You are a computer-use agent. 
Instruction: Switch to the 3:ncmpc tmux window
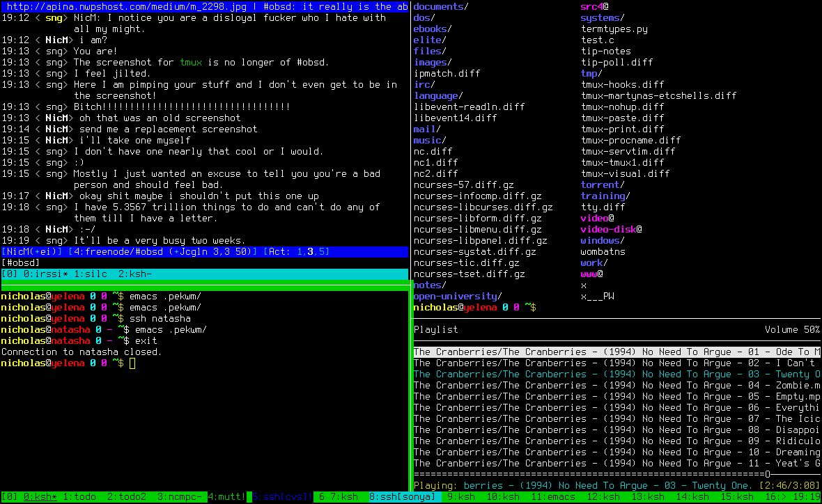coord(180,497)
